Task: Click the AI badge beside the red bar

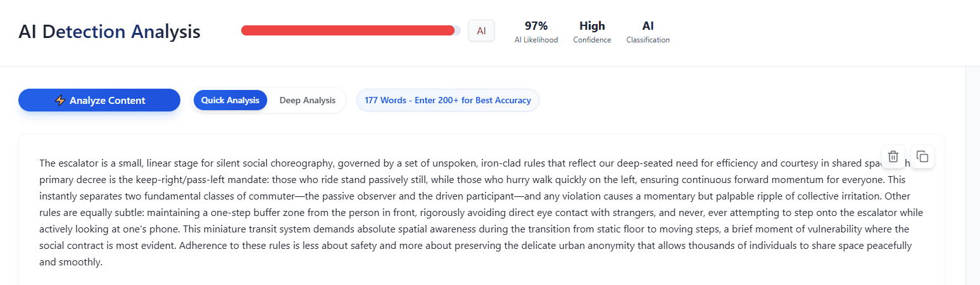Action: click(x=481, y=30)
